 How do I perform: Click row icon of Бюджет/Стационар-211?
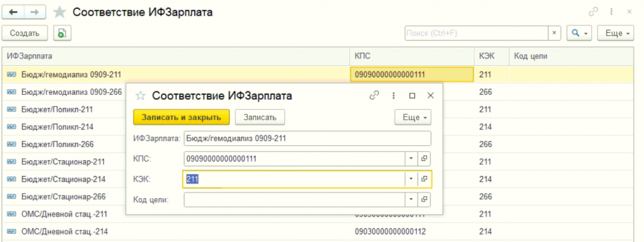(11, 162)
